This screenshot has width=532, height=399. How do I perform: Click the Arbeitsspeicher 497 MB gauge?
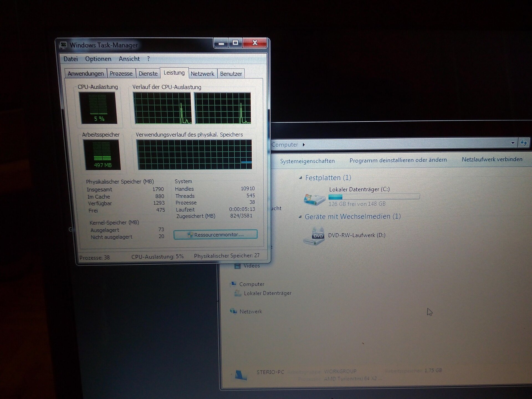pos(102,155)
